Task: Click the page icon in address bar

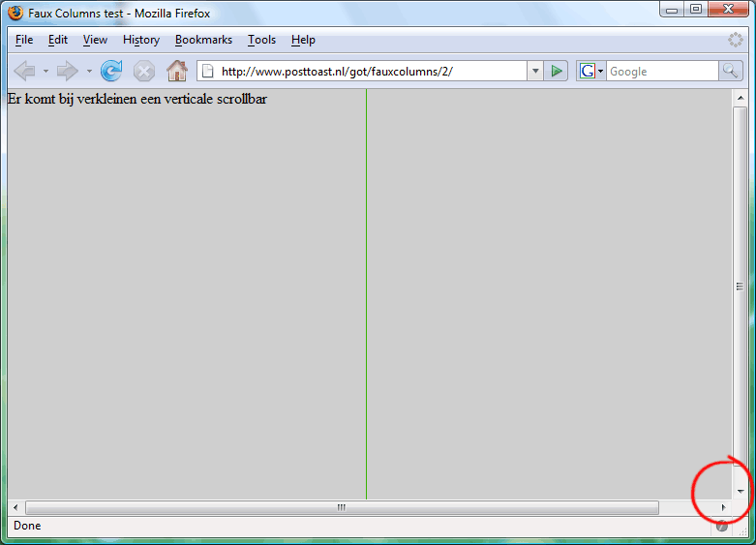Action: click(208, 72)
